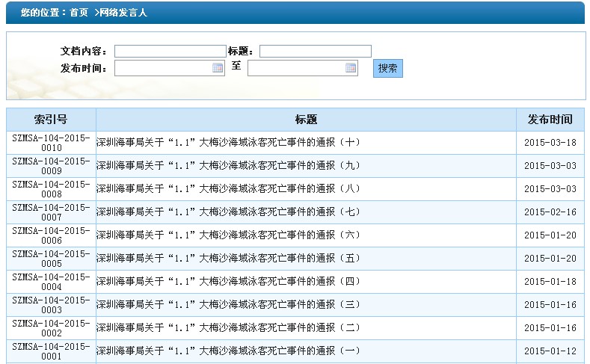Click the date 2015-01-12
The width and height of the screenshot is (590, 364).
(550, 351)
